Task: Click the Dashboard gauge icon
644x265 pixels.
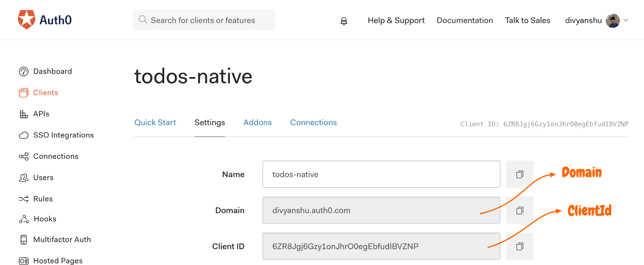Action: (x=24, y=72)
